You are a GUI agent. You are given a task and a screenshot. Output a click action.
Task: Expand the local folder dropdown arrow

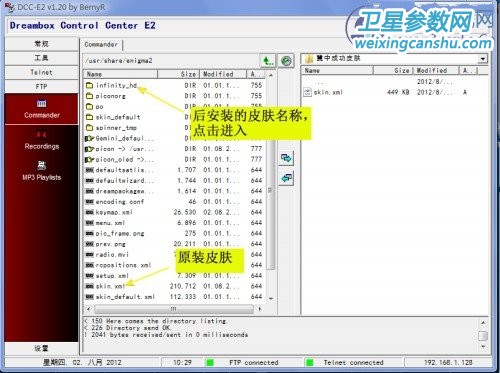(x=482, y=59)
